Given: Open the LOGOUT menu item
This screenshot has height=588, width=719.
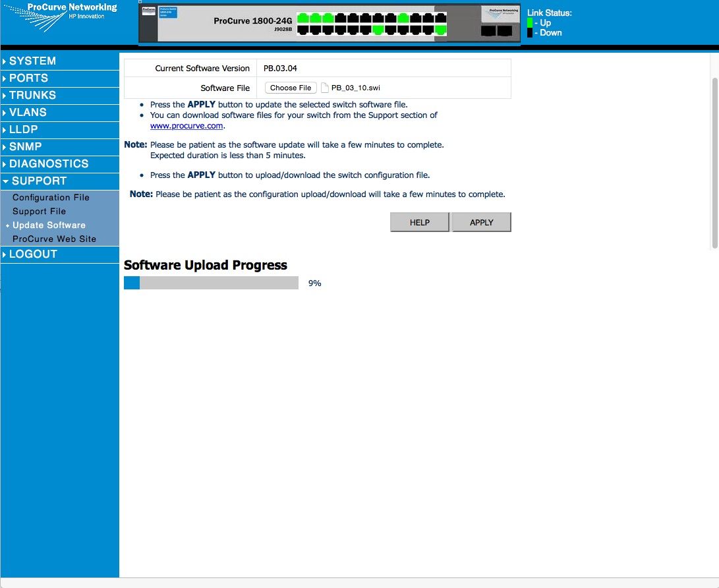Looking at the screenshot, I should [x=59, y=254].
